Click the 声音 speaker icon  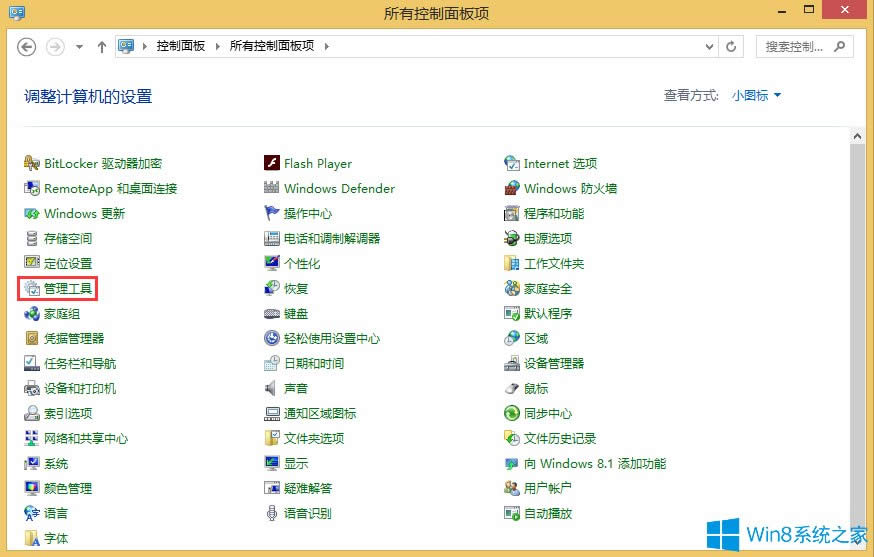coord(272,389)
